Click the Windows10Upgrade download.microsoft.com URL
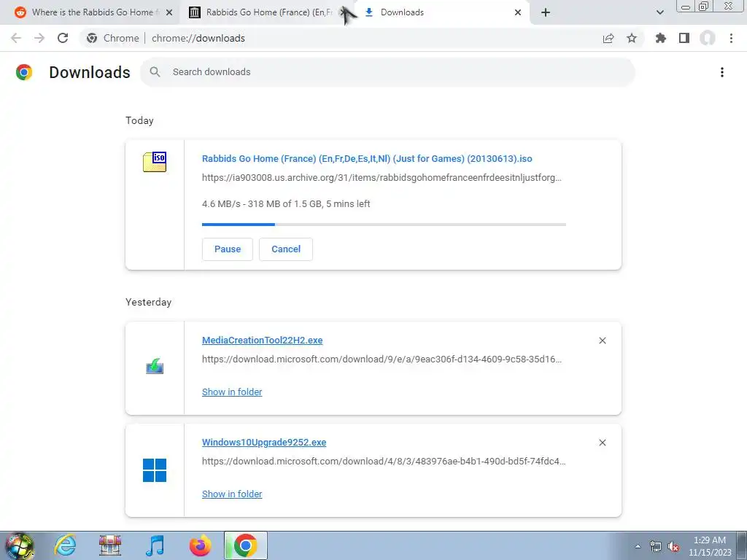This screenshot has width=747, height=560. [384, 461]
